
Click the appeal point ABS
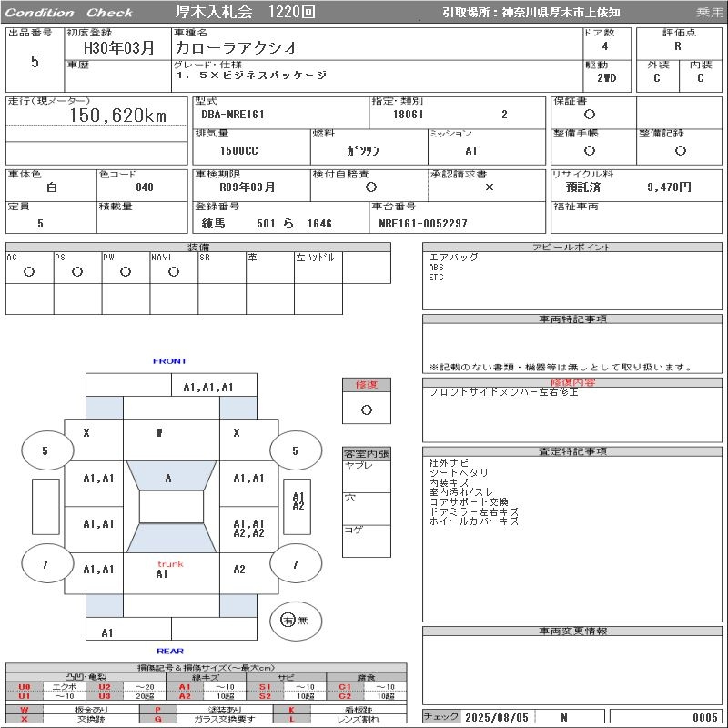(437, 268)
